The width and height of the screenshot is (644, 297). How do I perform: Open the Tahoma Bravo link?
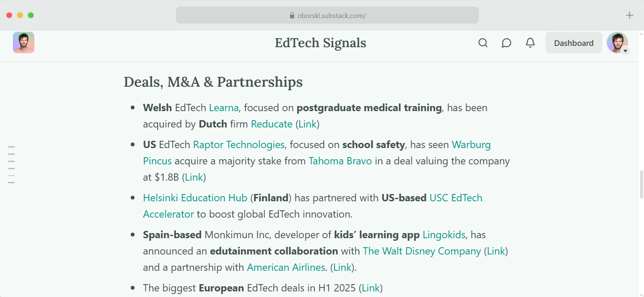(340, 161)
